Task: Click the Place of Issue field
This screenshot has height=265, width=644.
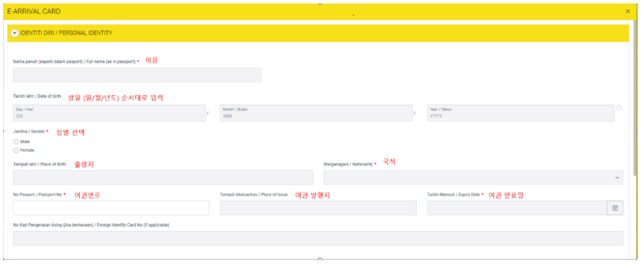Action: (x=318, y=208)
